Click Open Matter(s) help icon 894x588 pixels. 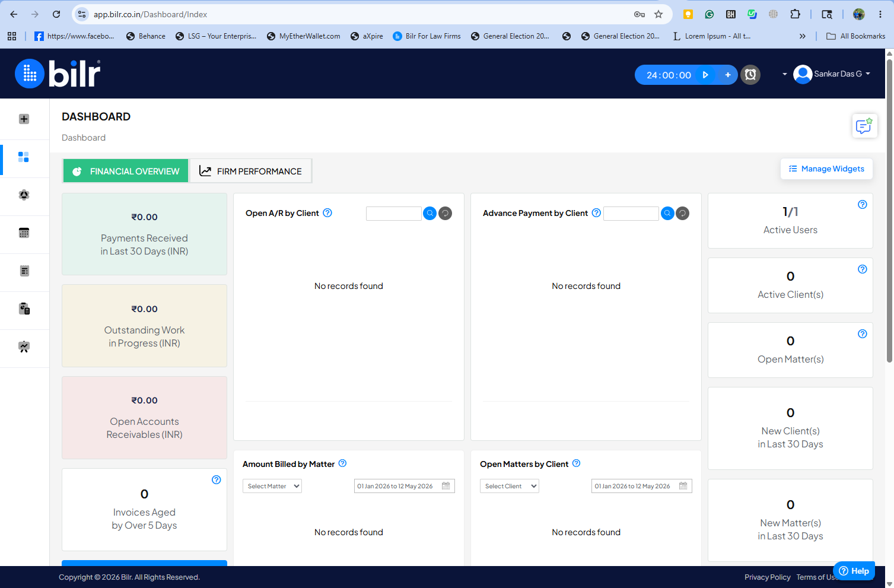(863, 334)
